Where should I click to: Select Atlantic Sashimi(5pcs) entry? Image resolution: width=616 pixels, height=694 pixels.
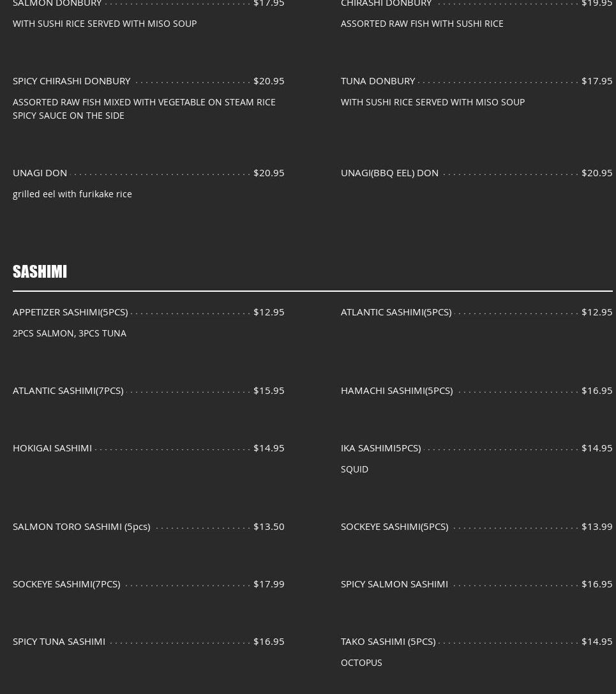pyautogui.click(x=396, y=312)
